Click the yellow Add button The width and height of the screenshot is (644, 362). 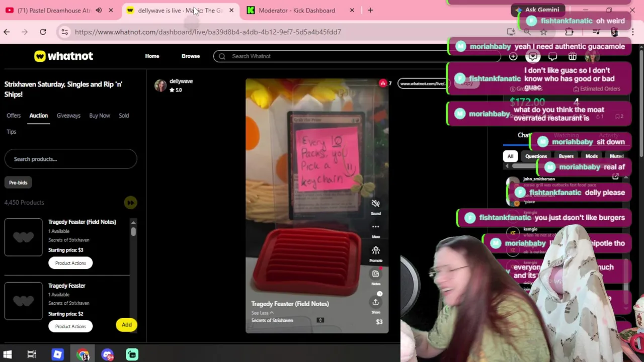[x=126, y=325]
